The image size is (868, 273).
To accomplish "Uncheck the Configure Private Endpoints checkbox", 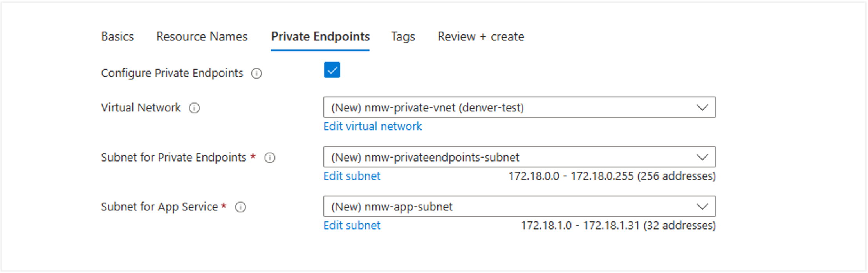I will click(x=332, y=70).
